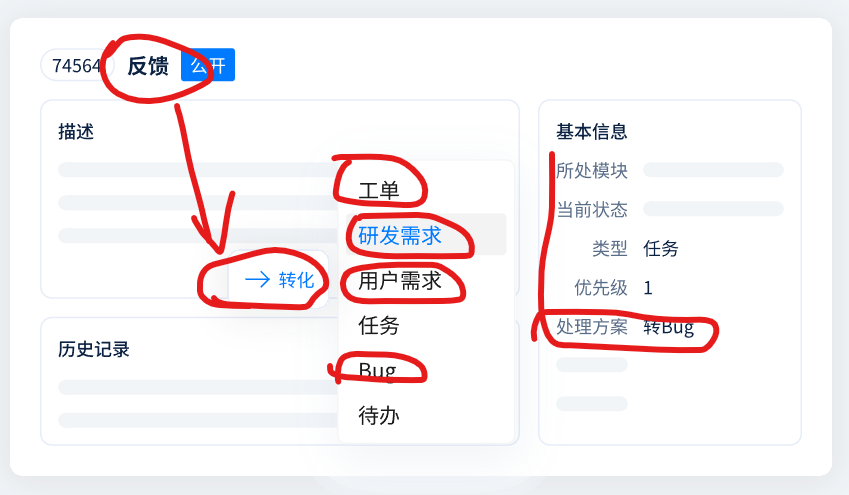The height and width of the screenshot is (495, 849).
Task: Choose 待办 at the menu bottom
Action: 379,415
